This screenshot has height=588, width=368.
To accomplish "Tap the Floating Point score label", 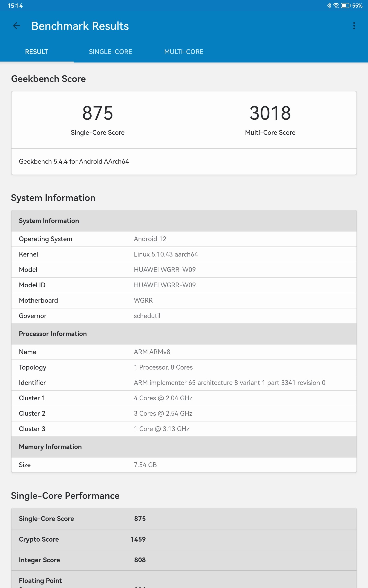I will 40,581.
